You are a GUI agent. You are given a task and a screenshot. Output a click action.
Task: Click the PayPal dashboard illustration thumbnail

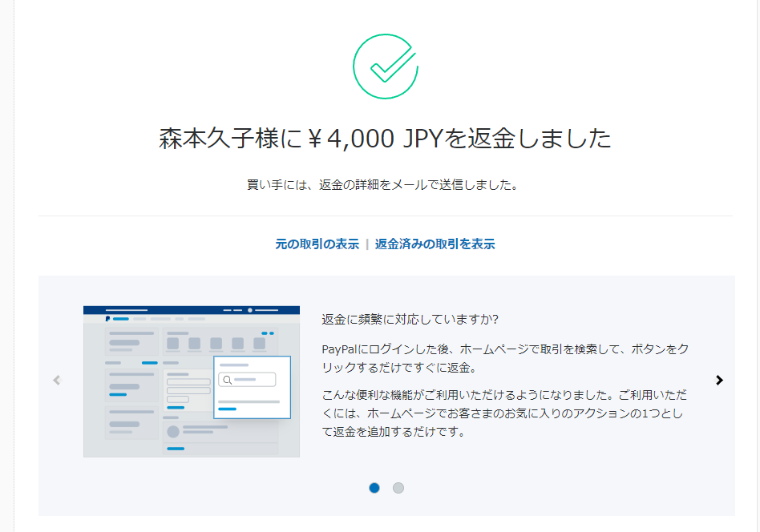(x=192, y=381)
